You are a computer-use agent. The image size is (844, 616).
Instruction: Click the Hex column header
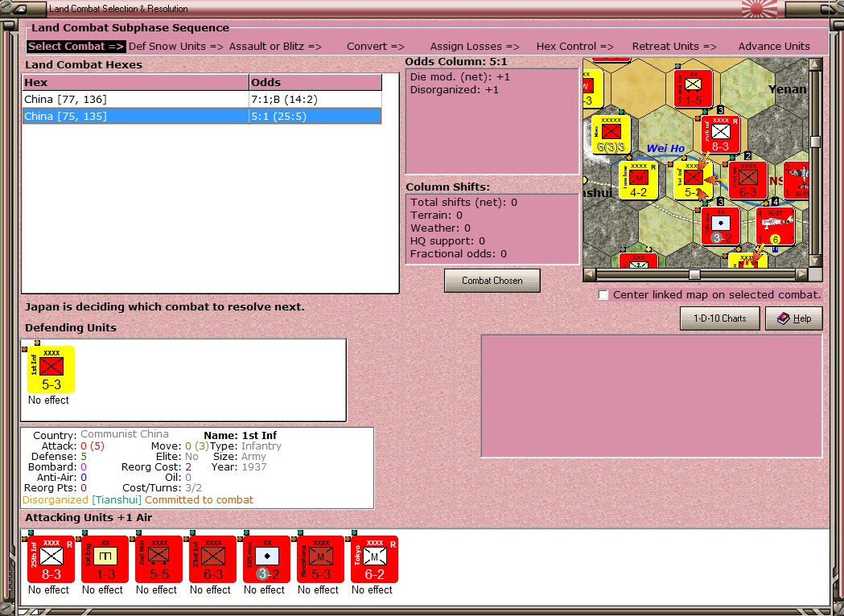136,82
